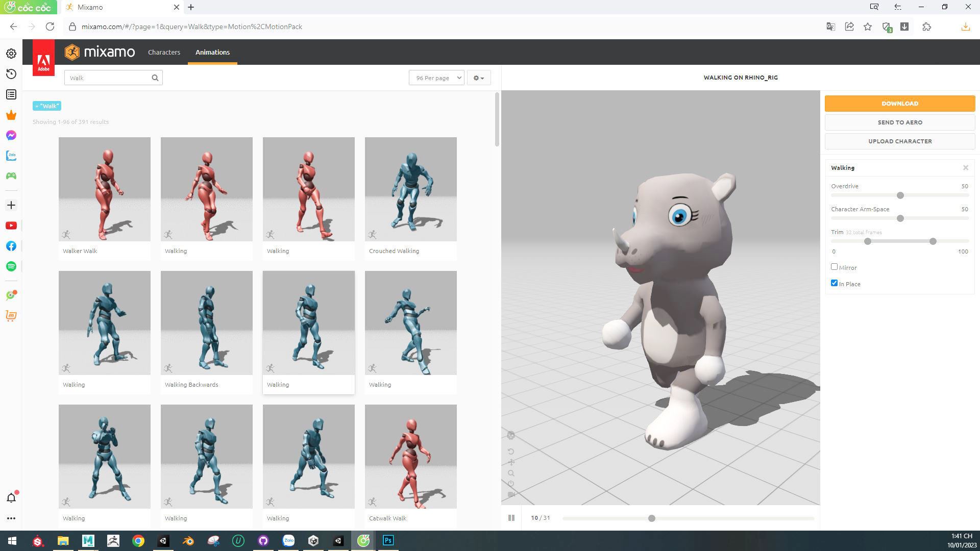Open the sidebar notifications bell
Image resolution: width=980 pixels, height=551 pixels.
11,497
